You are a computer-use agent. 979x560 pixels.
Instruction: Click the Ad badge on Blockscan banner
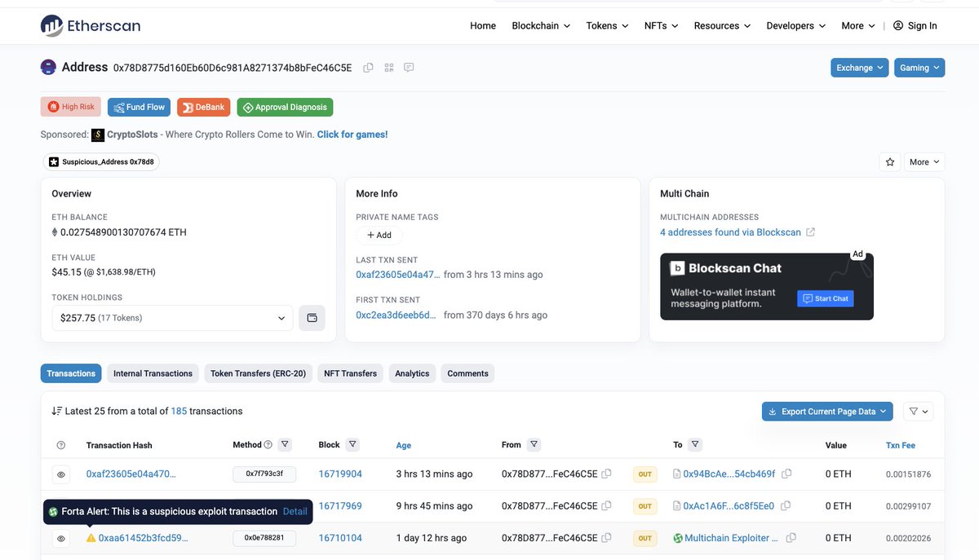tap(857, 254)
